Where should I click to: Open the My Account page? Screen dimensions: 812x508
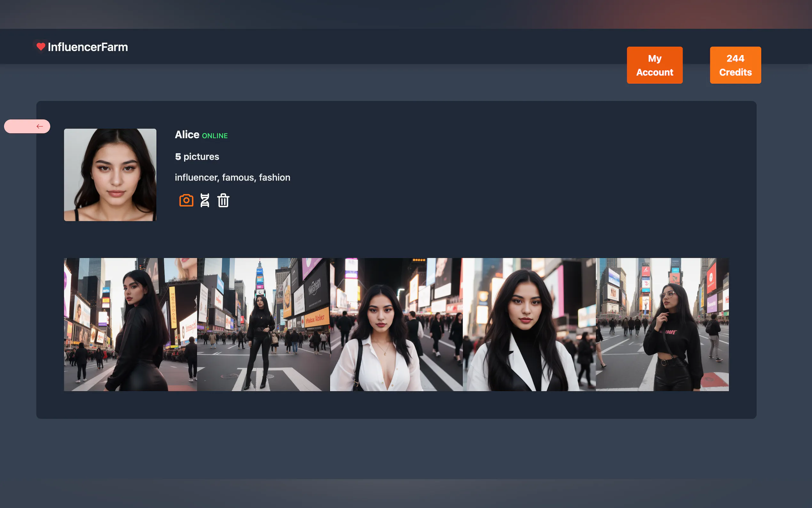(654, 65)
